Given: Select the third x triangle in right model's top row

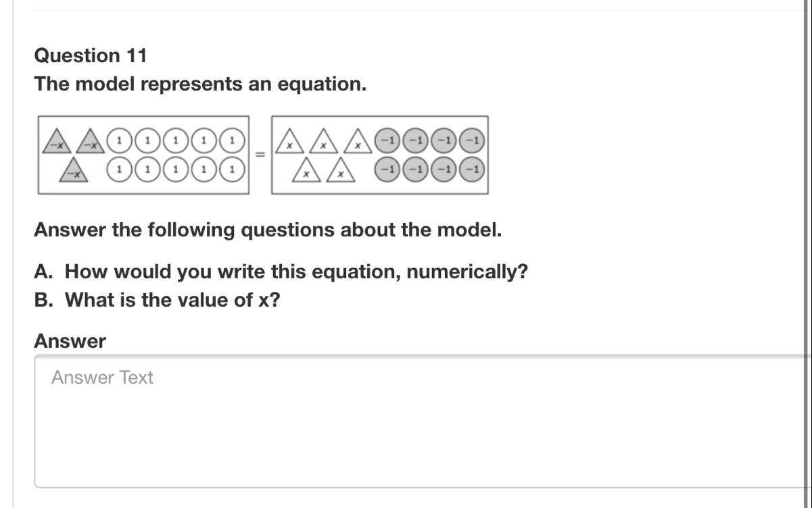Looking at the screenshot, I should pyautogui.click(x=358, y=142).
